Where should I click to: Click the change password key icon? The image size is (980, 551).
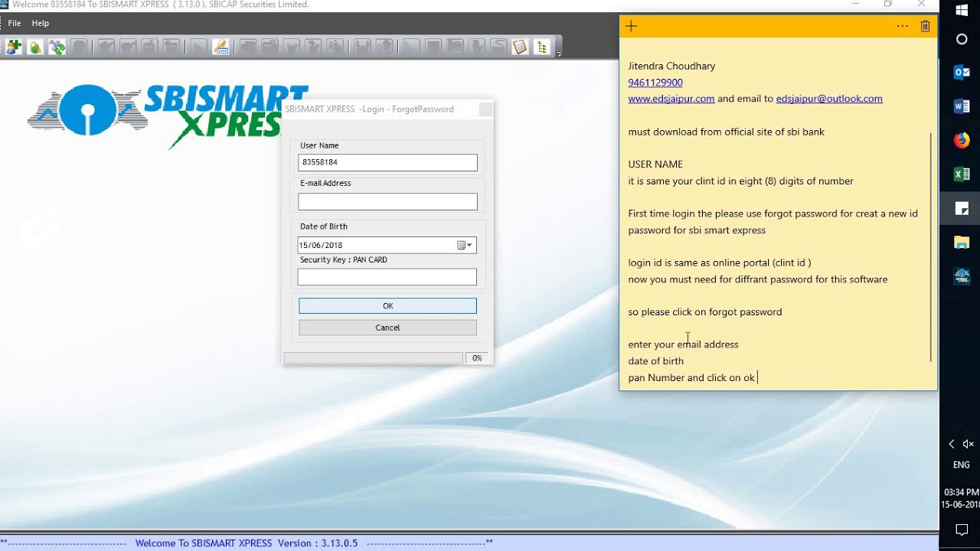[221, 47]
